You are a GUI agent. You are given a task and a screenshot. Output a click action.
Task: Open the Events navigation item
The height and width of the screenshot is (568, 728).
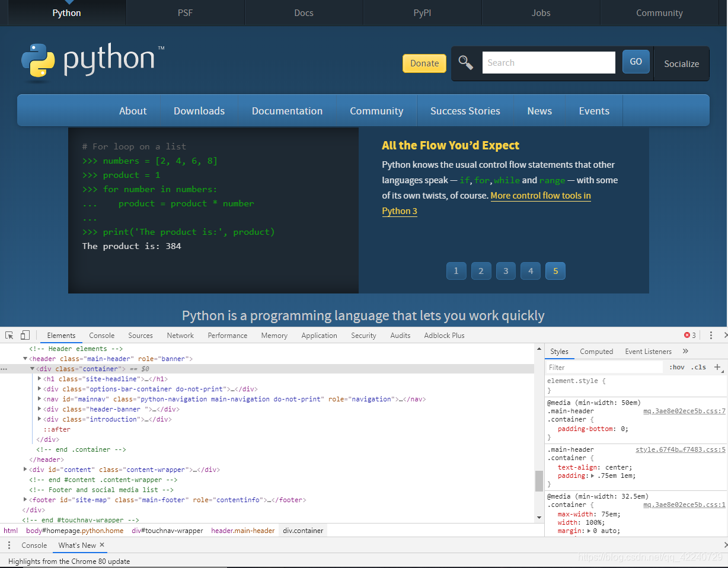coord(594,111)
